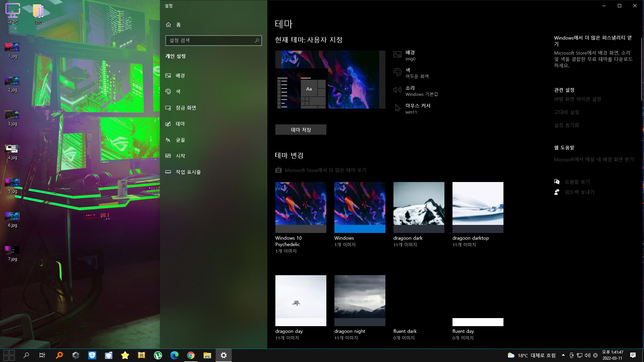Apply the Windows theme with the blue bar
This screenshot has width=644, height=362.
[360, 215]
